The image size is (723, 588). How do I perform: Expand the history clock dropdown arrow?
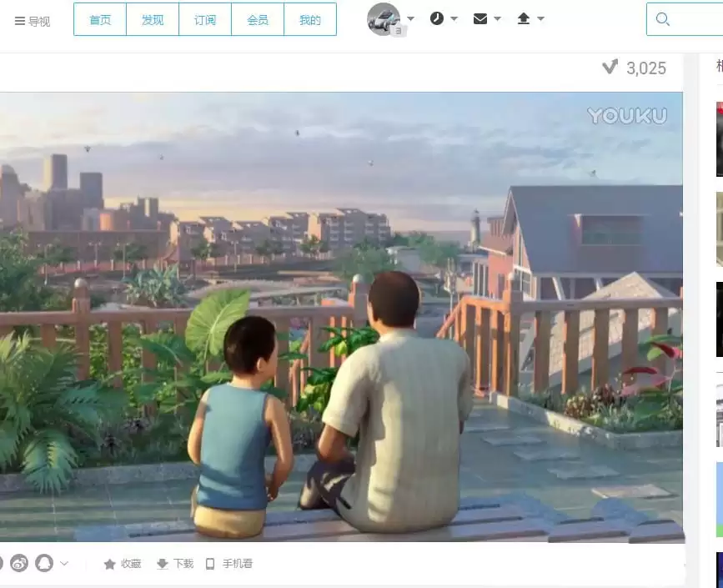coord(454,19)
